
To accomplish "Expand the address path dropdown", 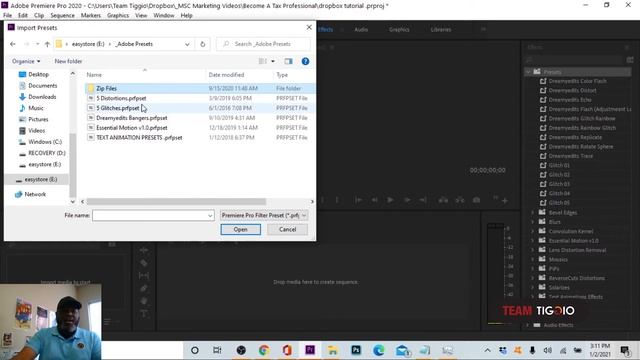I will click(x=187, y=44).
